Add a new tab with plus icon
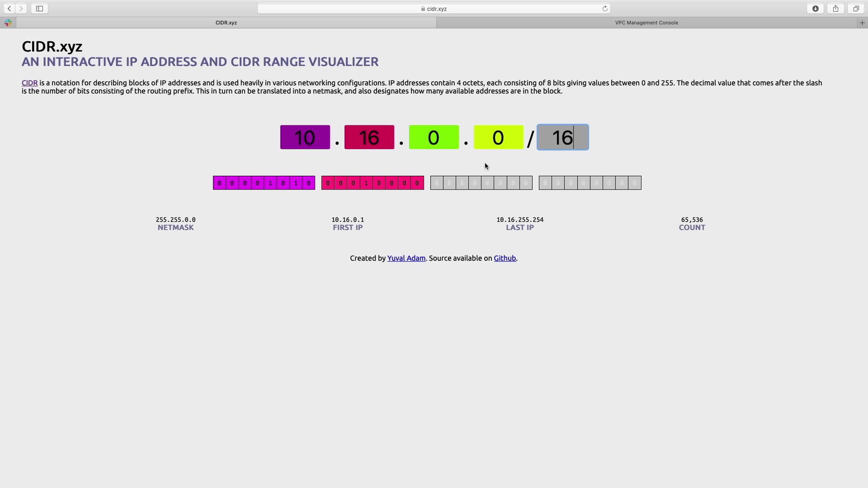 (x=862, y=22)
